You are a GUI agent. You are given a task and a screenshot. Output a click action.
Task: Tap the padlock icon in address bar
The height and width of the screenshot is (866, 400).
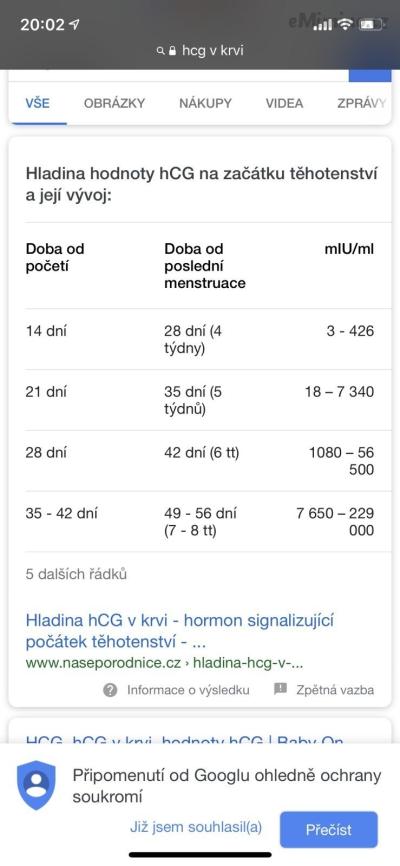(x=172, y=51)
